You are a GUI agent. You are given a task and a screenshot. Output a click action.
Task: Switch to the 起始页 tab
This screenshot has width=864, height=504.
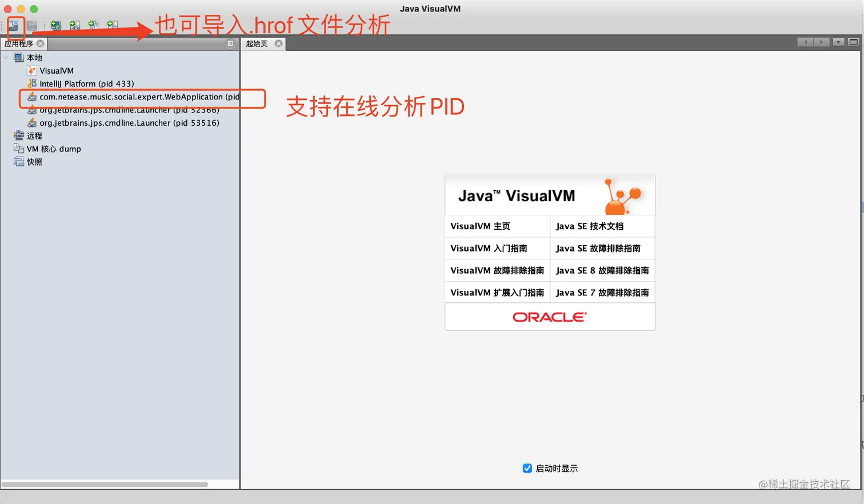point(257,43)
